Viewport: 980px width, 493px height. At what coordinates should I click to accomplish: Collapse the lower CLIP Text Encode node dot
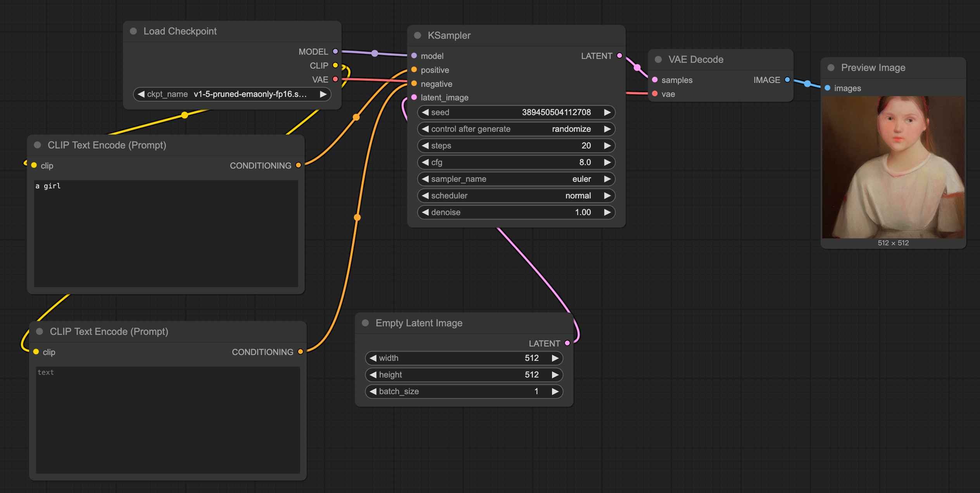pos(40,331)
